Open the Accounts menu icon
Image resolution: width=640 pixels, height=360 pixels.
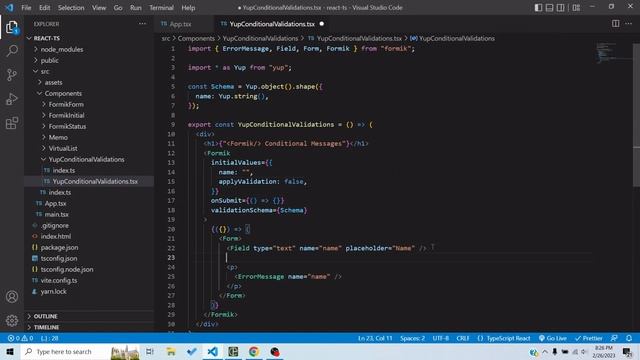(12, 297)
